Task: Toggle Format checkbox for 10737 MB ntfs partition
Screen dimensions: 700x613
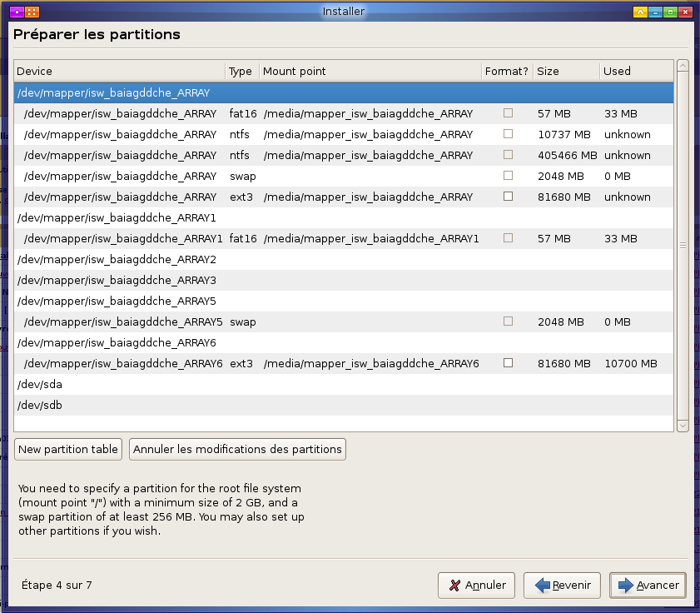Action: tap(508, 134)
